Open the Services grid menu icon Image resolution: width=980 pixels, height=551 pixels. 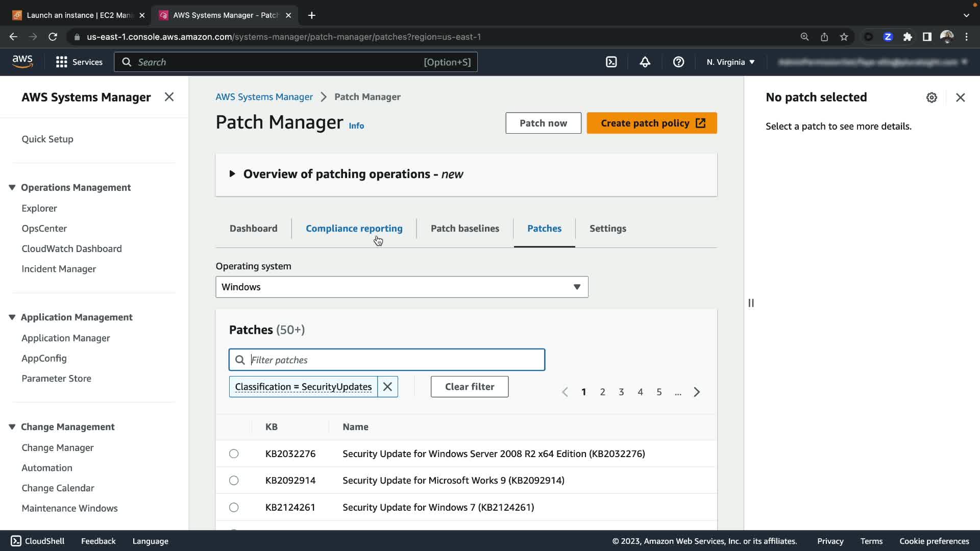pos(62,62)
